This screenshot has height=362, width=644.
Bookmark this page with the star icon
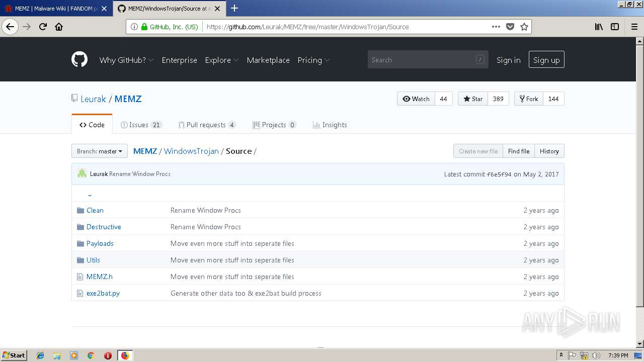[x=524, y=27]
